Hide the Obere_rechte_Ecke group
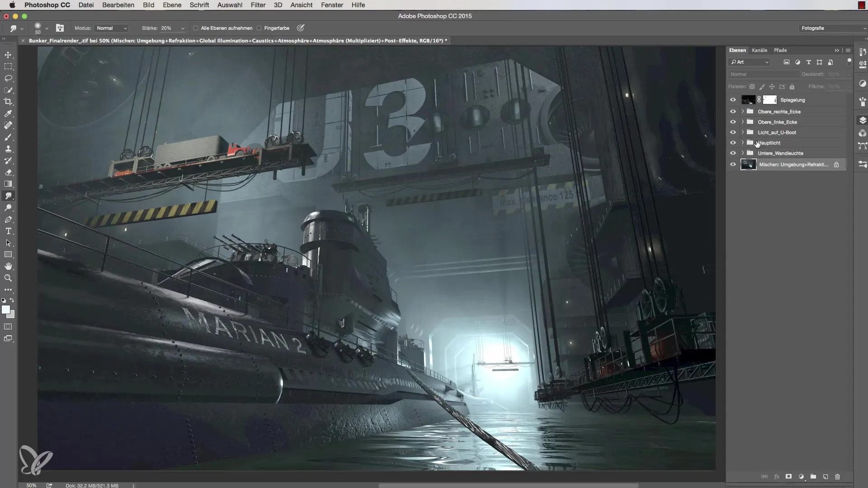This screenshot has height=488, width=868. [733, 112]
